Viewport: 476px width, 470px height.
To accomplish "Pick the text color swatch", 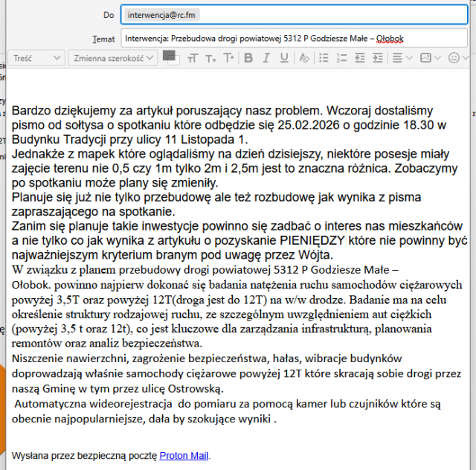I will (x=169, y=55).
